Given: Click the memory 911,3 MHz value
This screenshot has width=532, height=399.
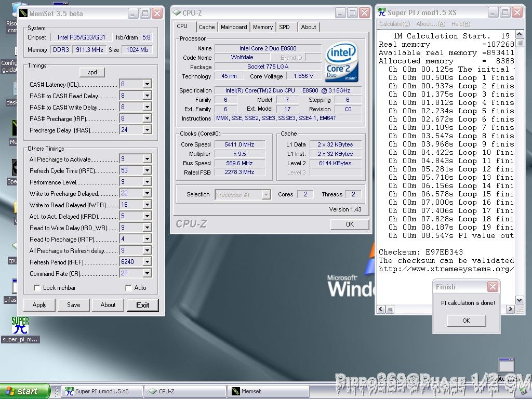Looking at the screenshot, I should tap(89, 50).
